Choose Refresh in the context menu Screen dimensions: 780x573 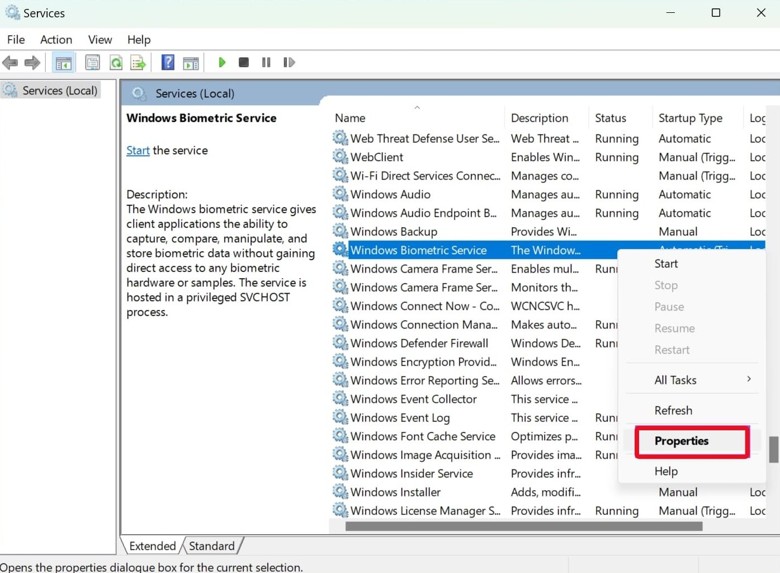[673, 410]
